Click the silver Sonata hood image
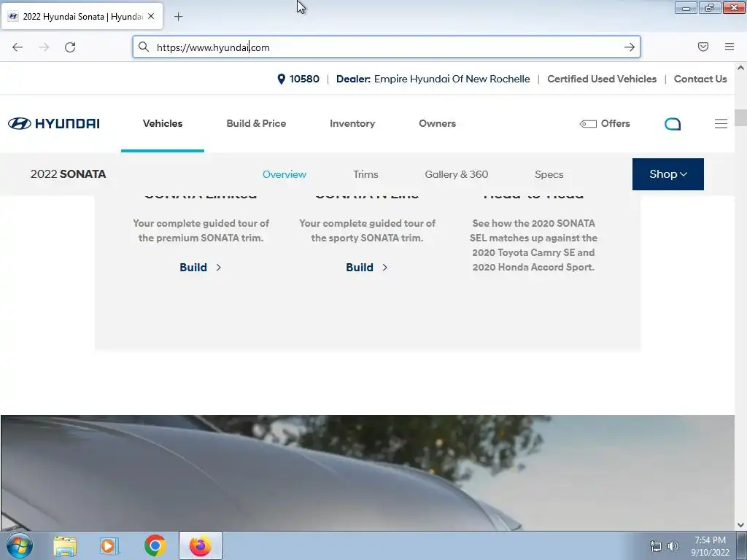The width and height of the screenshot is (747, 560). 367,472
